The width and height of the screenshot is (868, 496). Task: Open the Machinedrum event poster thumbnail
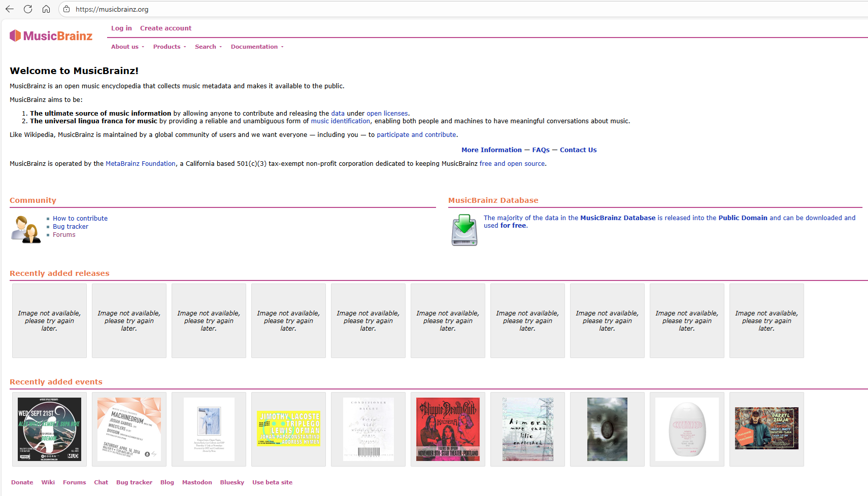[x=129, y=429]
